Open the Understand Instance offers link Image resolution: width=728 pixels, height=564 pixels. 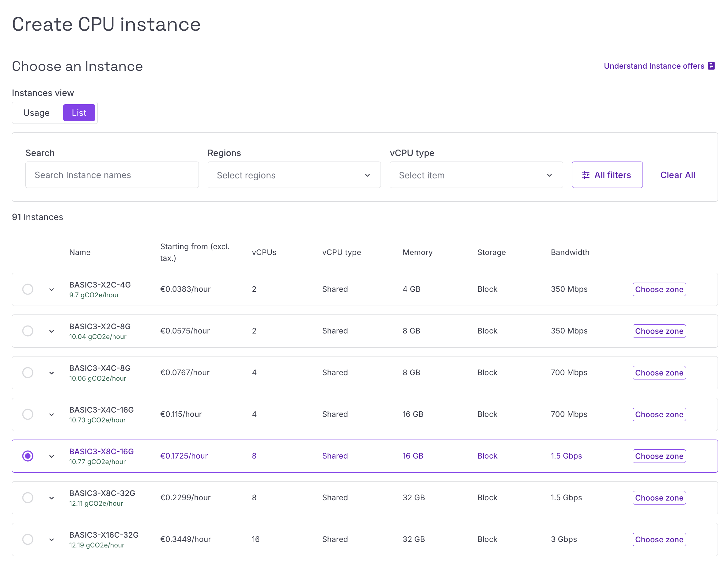654,66
